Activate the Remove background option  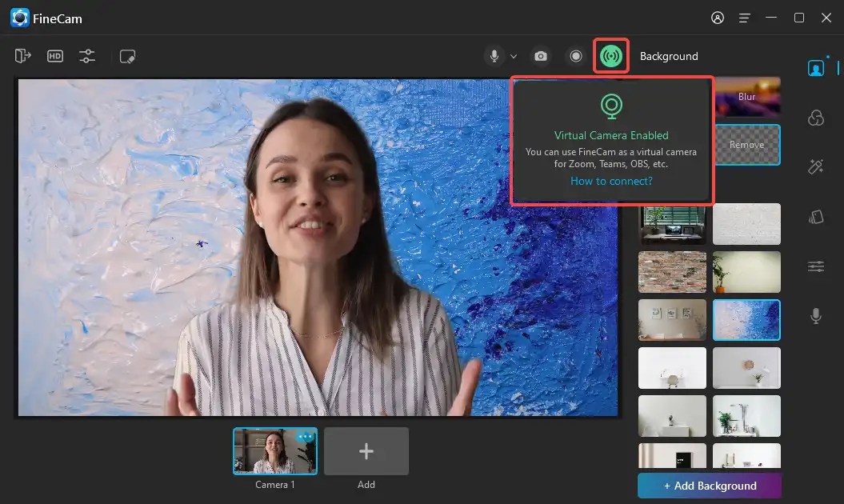click(x=746, y=145)
